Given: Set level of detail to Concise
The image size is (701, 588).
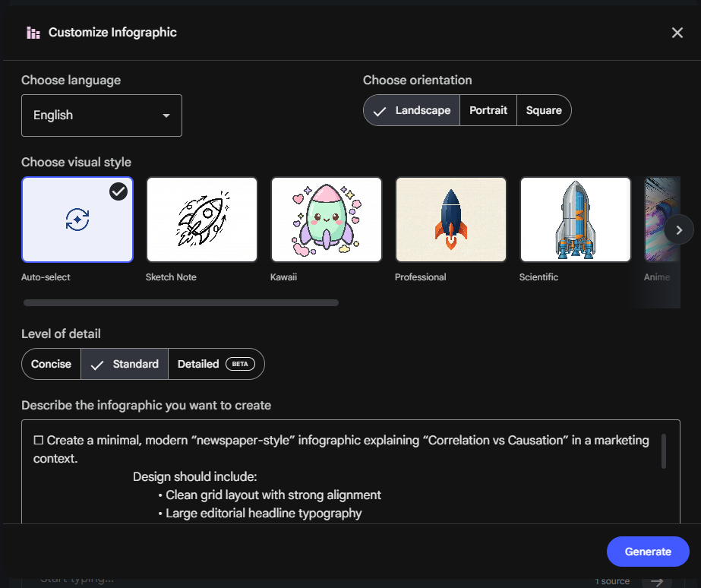Looking at the screenshot, I should pos(52,364).
